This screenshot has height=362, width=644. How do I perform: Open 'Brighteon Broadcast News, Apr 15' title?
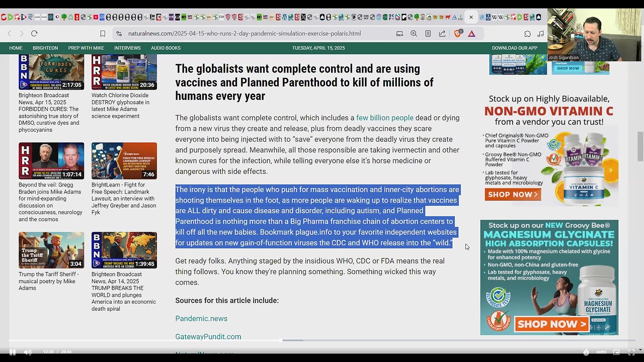coord(50,113)
